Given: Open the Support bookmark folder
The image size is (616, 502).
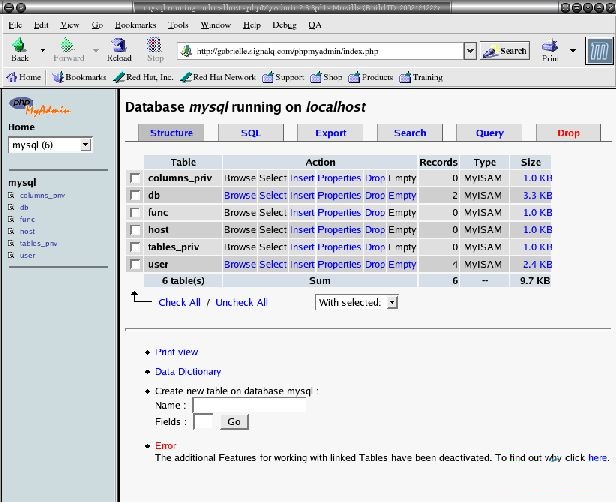Looking at the screenshot, I should (x=283, y=77).
